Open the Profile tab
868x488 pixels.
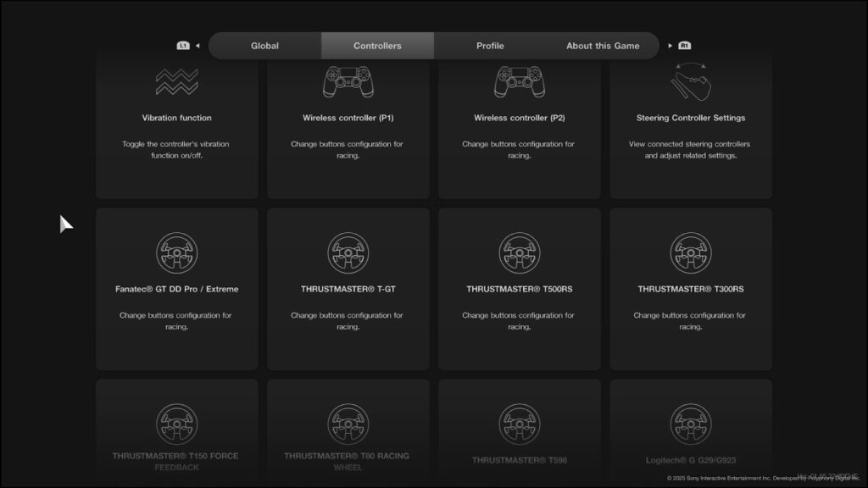click(490, 46)
